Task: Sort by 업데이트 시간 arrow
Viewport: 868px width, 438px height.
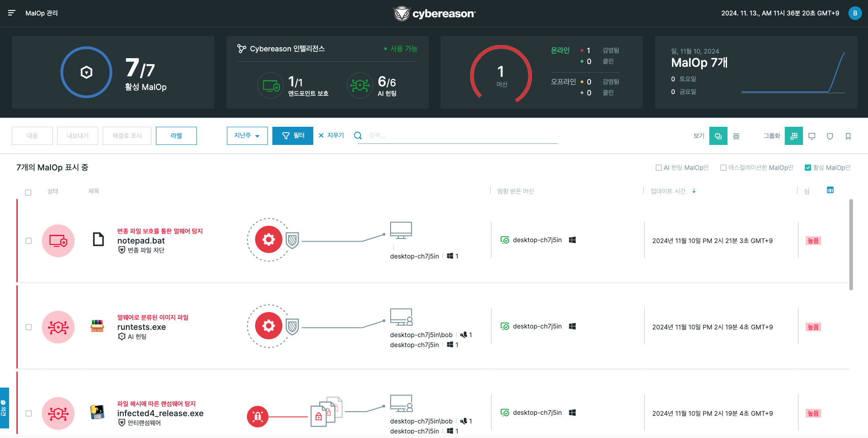Action: click(694, 191)
